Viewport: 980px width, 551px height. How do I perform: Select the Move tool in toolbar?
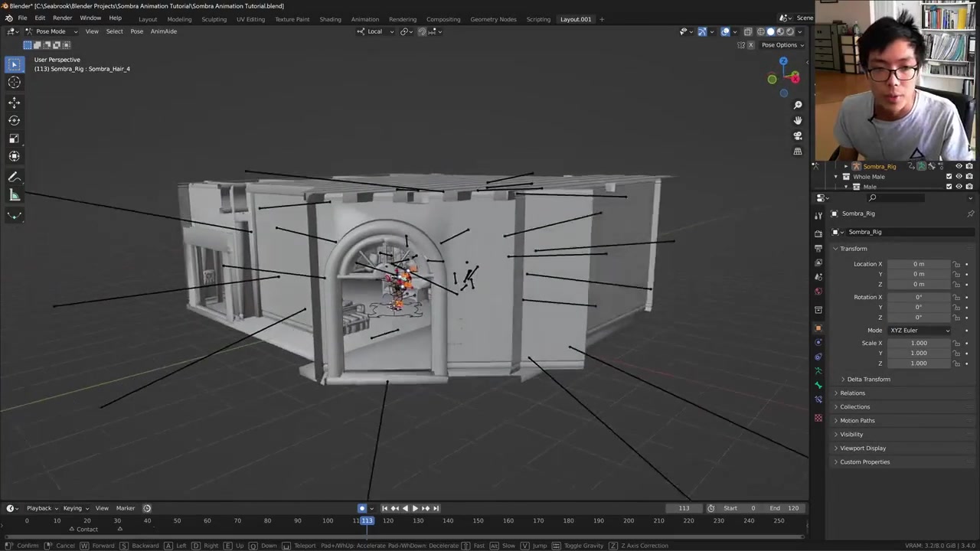point(14,103)
